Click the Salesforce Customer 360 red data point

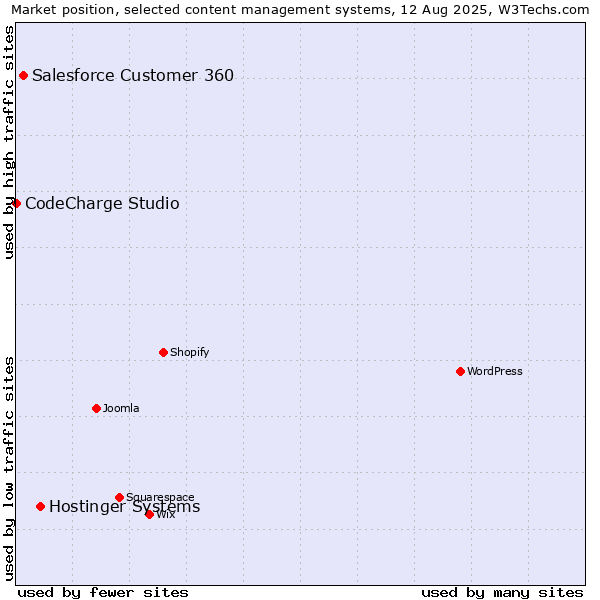(x=23, y=75)
